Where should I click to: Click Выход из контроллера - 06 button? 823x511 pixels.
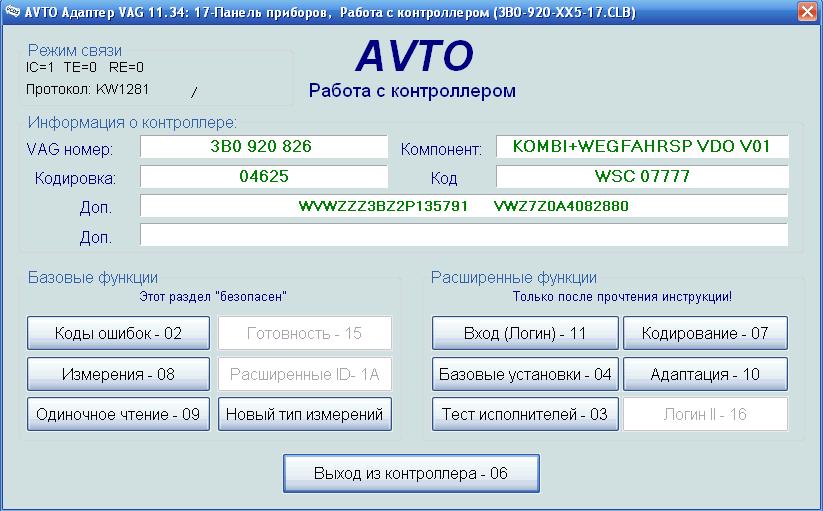tap(411, 473)
